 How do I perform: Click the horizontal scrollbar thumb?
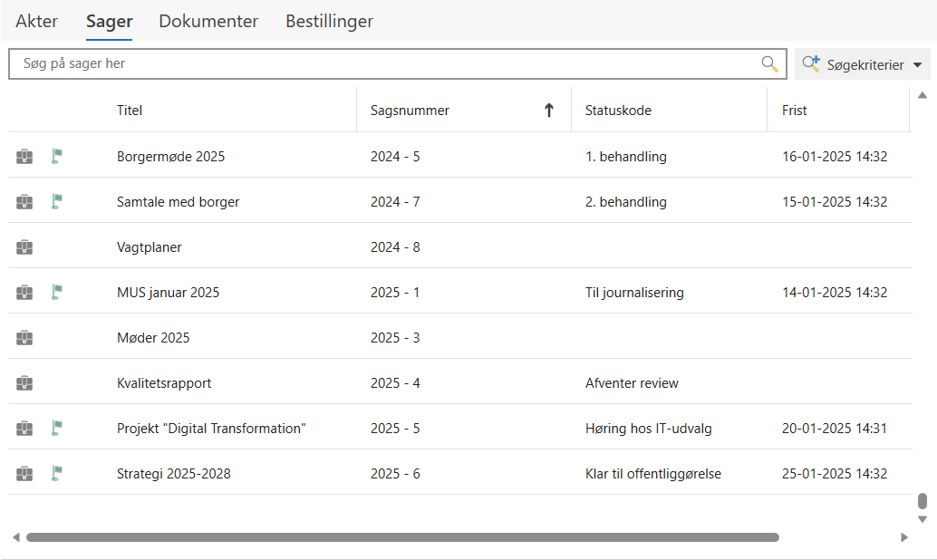point(402,537)
